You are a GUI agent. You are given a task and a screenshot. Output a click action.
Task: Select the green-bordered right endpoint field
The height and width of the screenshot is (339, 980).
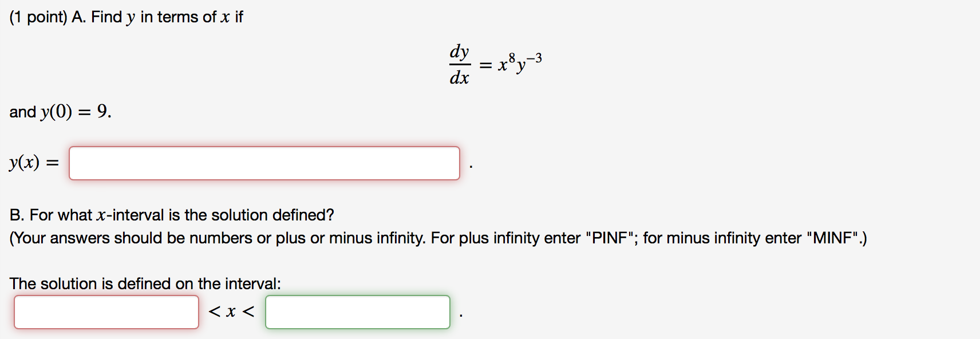(x=358, y=312)
